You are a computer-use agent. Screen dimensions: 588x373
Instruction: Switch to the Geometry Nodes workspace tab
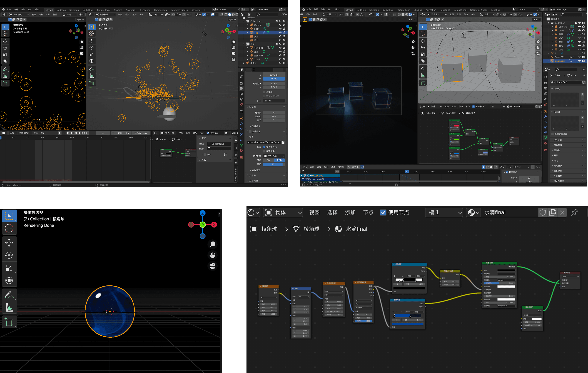tap(179, 10)
